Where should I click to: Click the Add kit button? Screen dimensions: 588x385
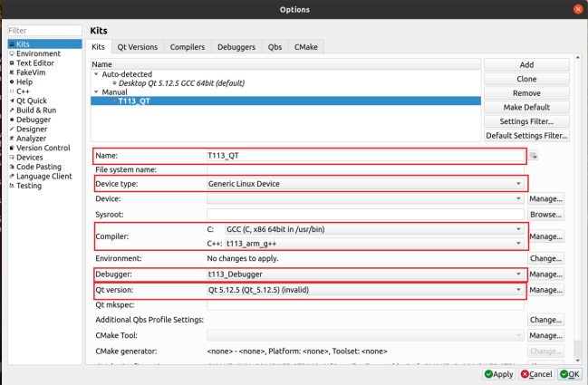(x=526, y=65)
